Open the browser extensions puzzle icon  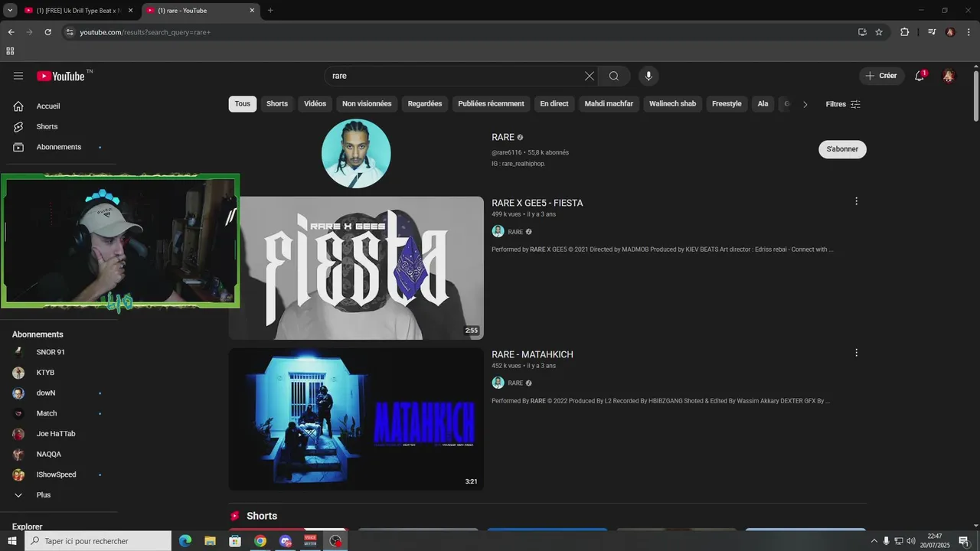905,32
